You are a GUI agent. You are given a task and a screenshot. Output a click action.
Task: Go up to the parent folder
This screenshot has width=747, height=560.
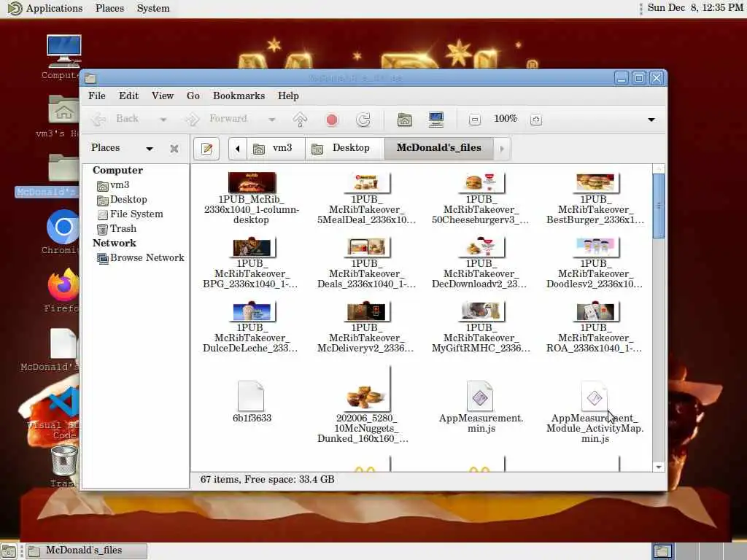coord(300,120)
